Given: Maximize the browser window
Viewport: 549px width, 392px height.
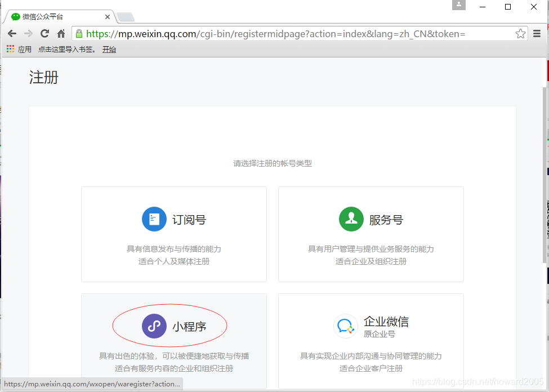Looking at the screenshot, I should pyautogui.click(x=508, y=7).
